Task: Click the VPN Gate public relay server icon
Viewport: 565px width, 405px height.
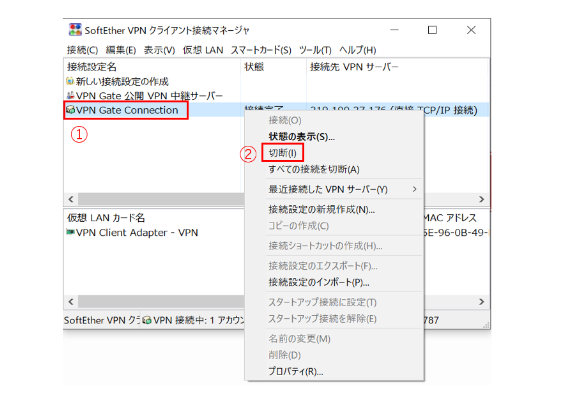Action: coord(71,95)
